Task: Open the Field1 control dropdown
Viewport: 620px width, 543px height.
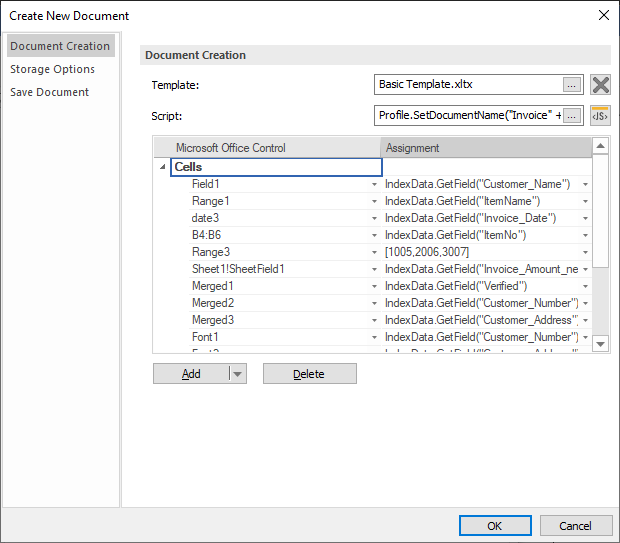Action: [x=374, y=184]
